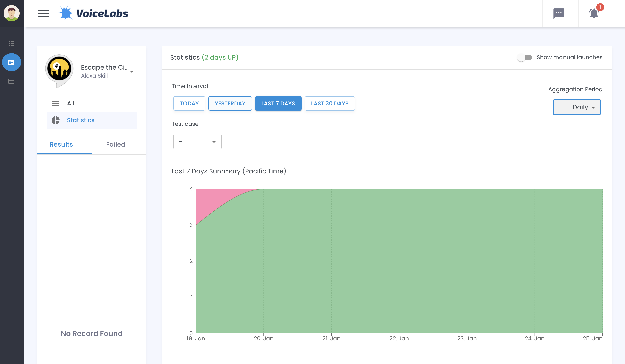This screenshot has height=364, width=625.
Task: Open the Daily aggregation period dropdown
Action: click(x=576, y=107)
